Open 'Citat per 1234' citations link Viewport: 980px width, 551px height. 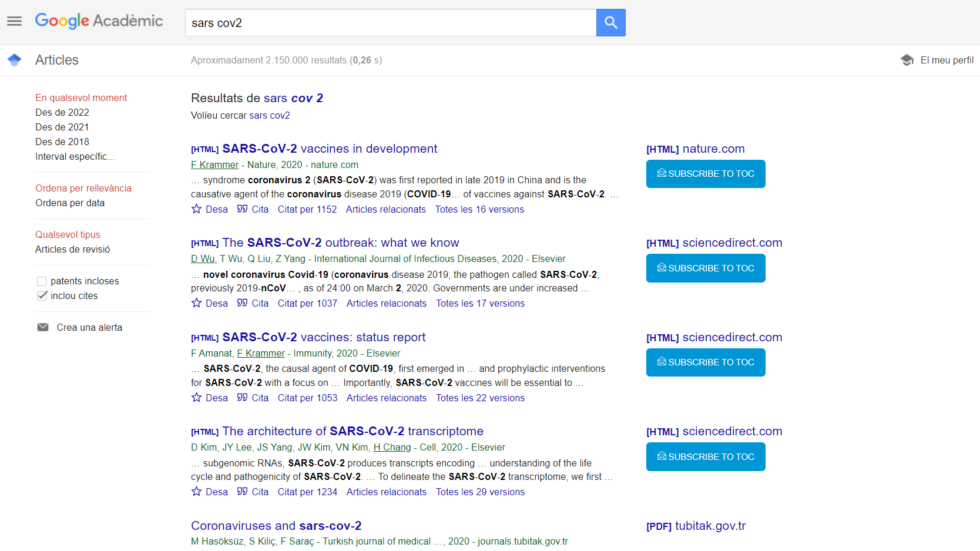pyautogui.click(x=307, y=492)
